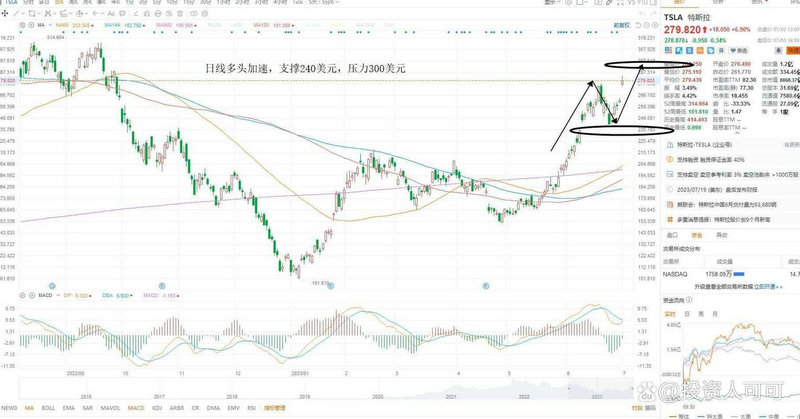Open the 前复权 price adjustment dropdown
The width and height of the screenshot is (800, 419).
tap(621, 25)
